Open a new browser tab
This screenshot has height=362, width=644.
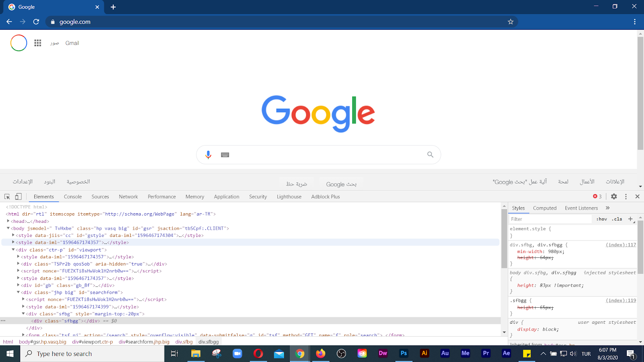pyautogui.click(x=113, y=7)
